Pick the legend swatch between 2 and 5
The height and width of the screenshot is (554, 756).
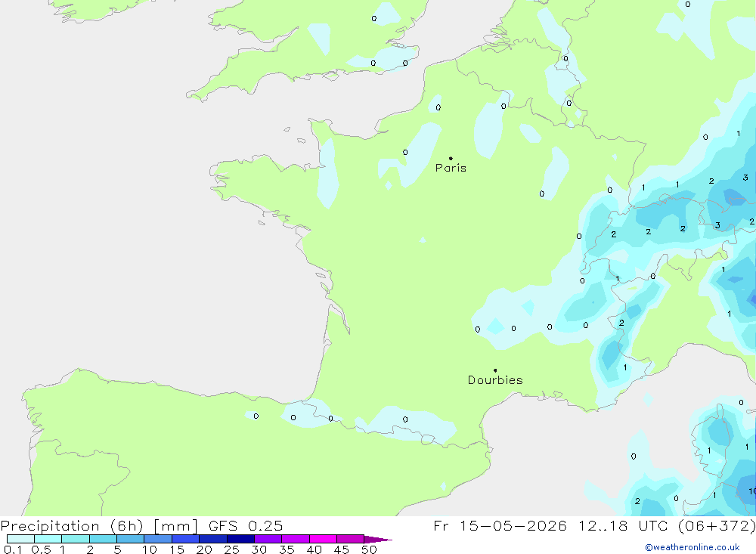point(103,539)
